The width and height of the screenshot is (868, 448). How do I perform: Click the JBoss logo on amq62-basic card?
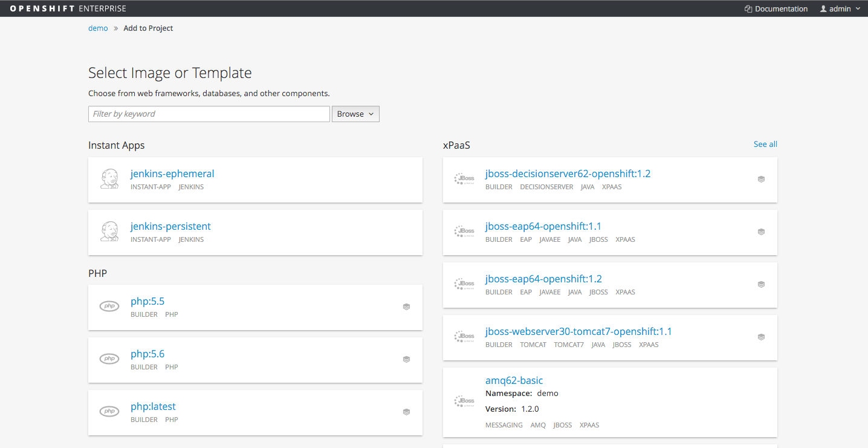pos(464,401)
